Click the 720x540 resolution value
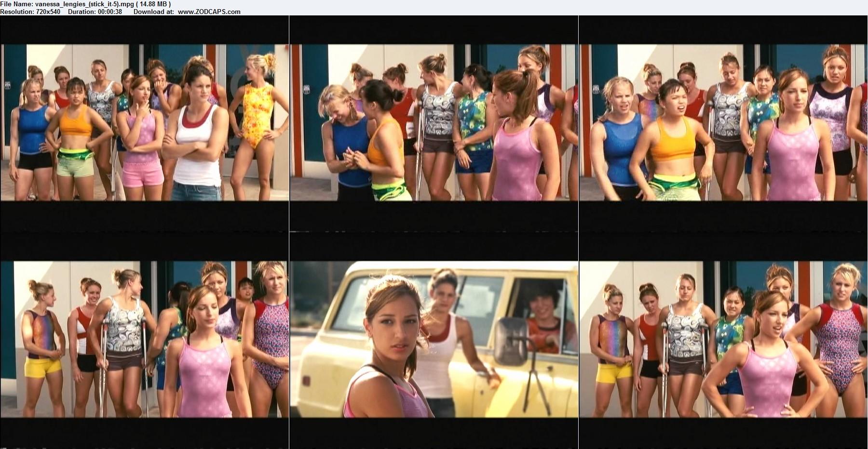The height and width of the screenshot is (449, 868). [48, 12]
